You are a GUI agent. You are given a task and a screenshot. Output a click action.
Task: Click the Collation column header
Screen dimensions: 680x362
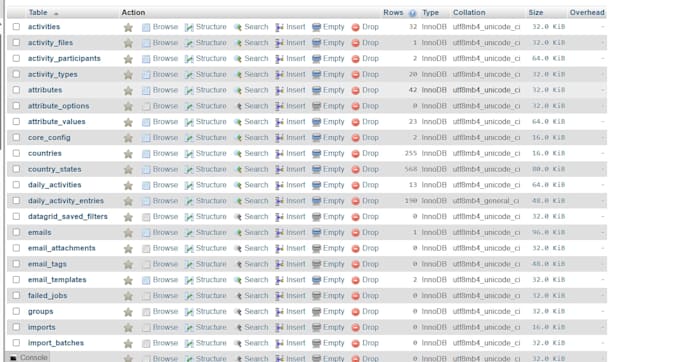[x=469, y=13]
